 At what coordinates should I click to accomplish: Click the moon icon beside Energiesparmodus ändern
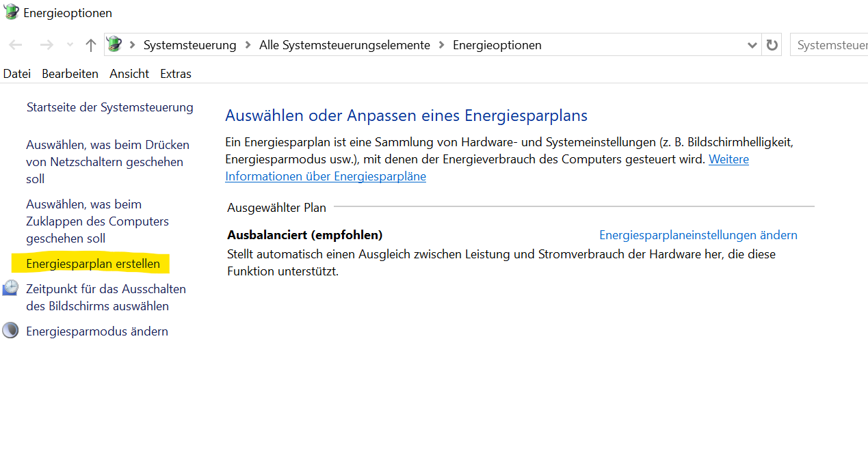pos(10,331)
